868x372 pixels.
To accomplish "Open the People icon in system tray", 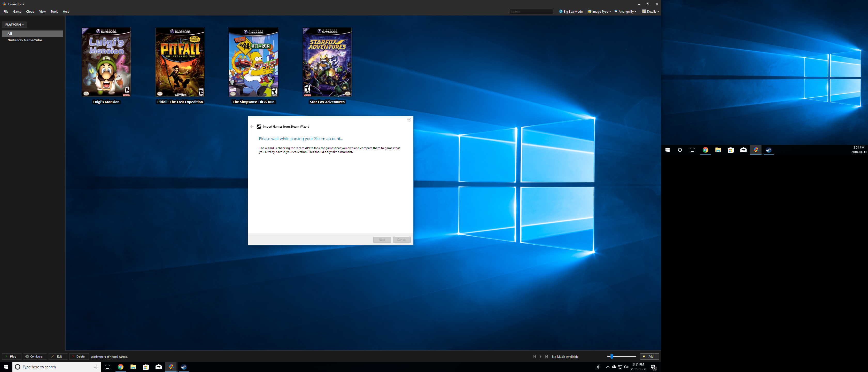I will pyautogui.click(x=599, y=367).
